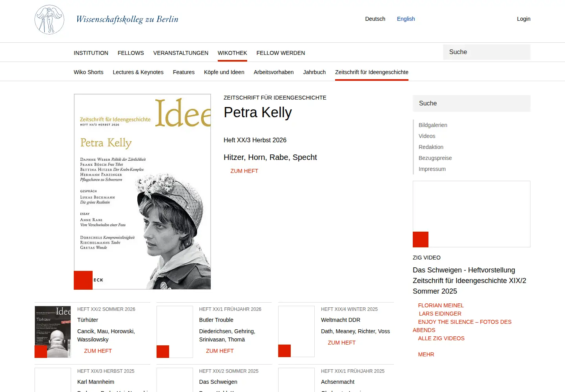Open the Arbeitsvorhaben tab
The height and width of the screenshot is (392, 565).
coord(273,72)
